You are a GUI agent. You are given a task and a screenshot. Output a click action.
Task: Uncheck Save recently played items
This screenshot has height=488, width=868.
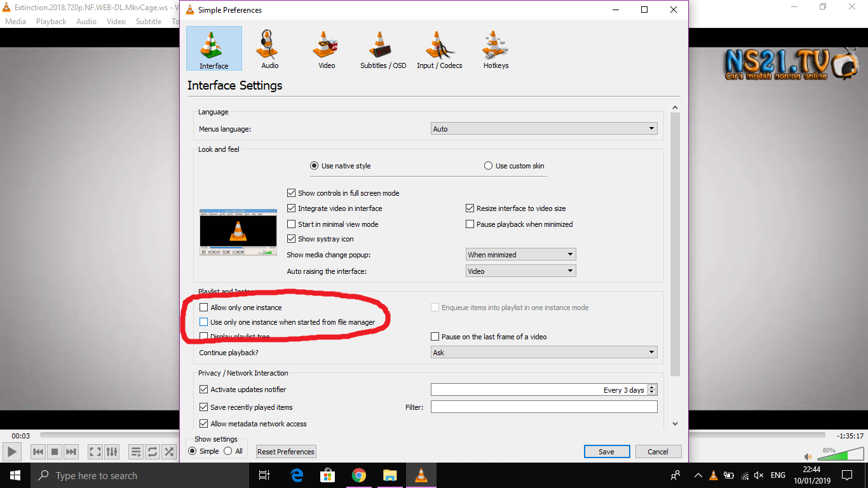[x=204, y=407]
